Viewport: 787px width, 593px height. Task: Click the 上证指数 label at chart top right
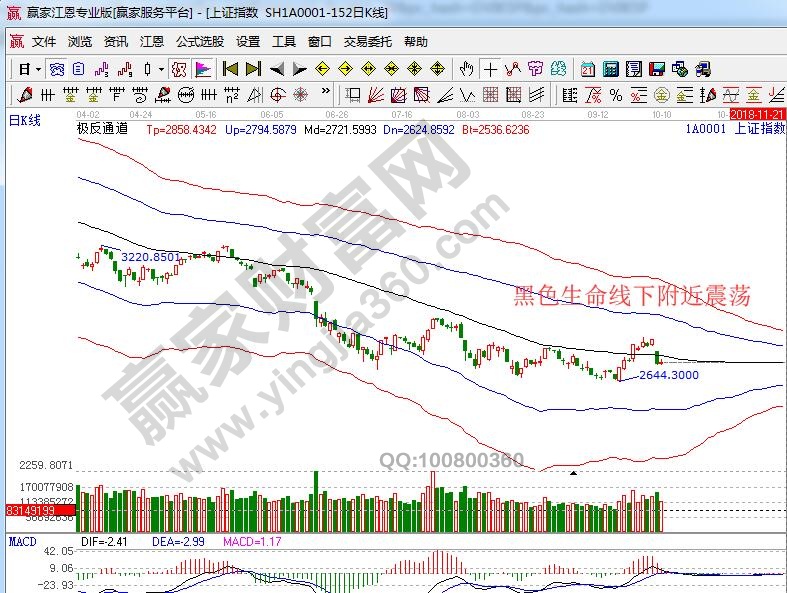click(x=760, y=129)
